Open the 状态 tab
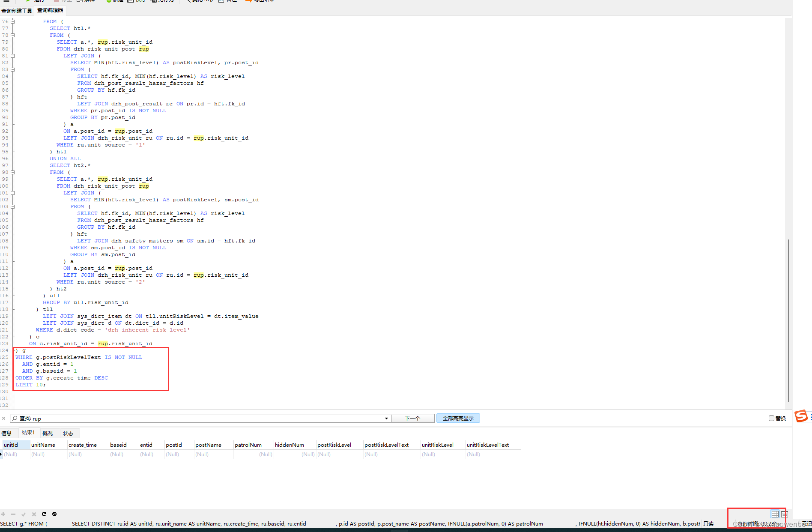Image resolution: width=812 pixels, height=532 pixels. (x=68, y=433)
